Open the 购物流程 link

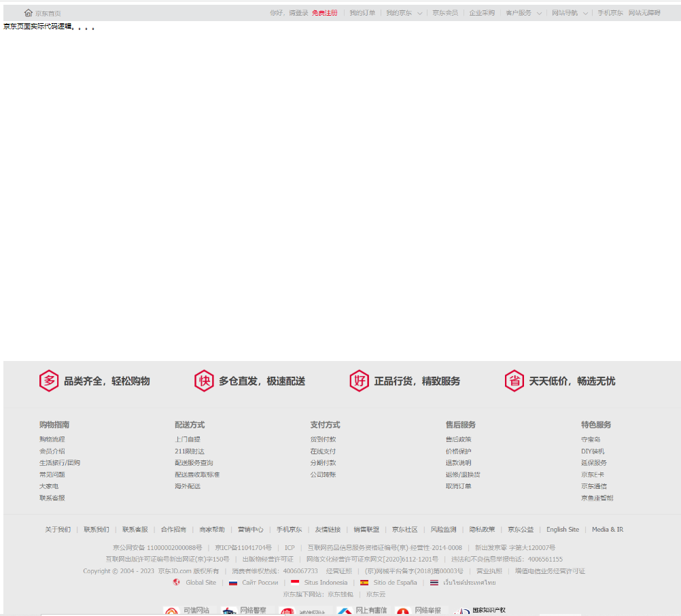pos(52,439)
